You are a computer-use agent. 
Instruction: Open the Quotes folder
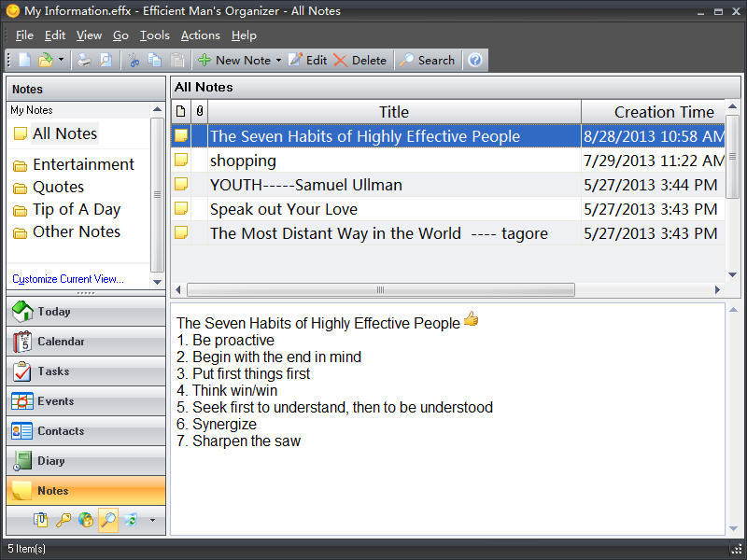click(x=58, y=187)
